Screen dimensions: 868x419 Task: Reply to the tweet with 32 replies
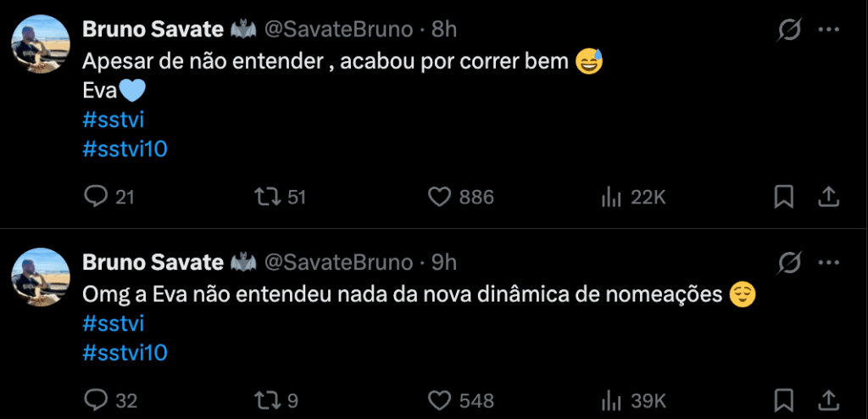click(96, 399)
